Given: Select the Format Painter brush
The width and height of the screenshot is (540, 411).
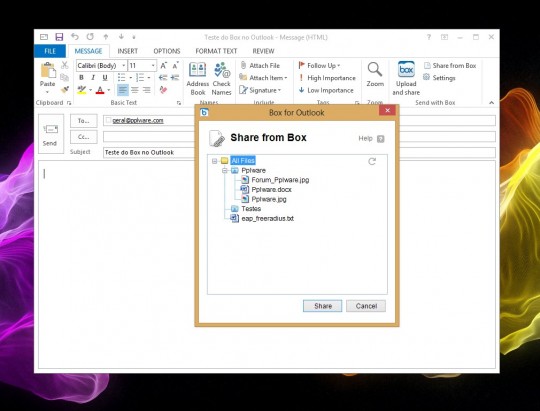Looking at the screenshot, I should [64, 90].
